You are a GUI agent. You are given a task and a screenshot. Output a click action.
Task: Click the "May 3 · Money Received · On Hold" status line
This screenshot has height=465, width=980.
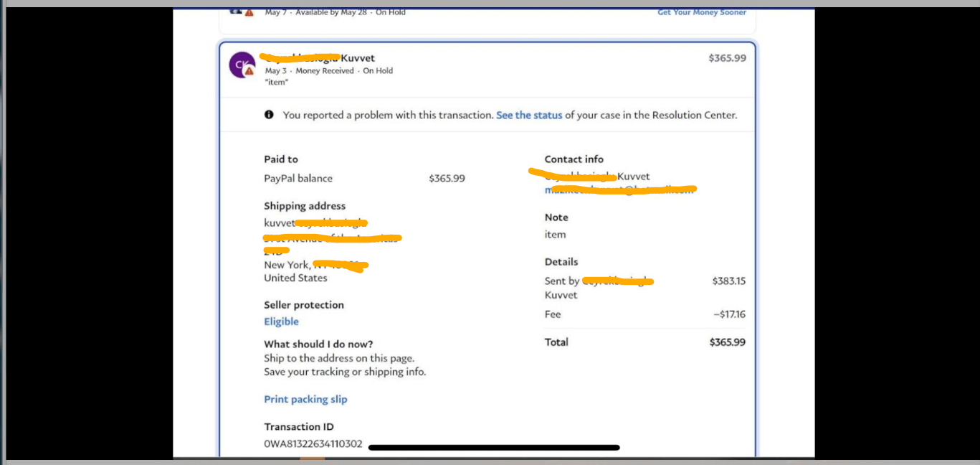click(328, 71)
